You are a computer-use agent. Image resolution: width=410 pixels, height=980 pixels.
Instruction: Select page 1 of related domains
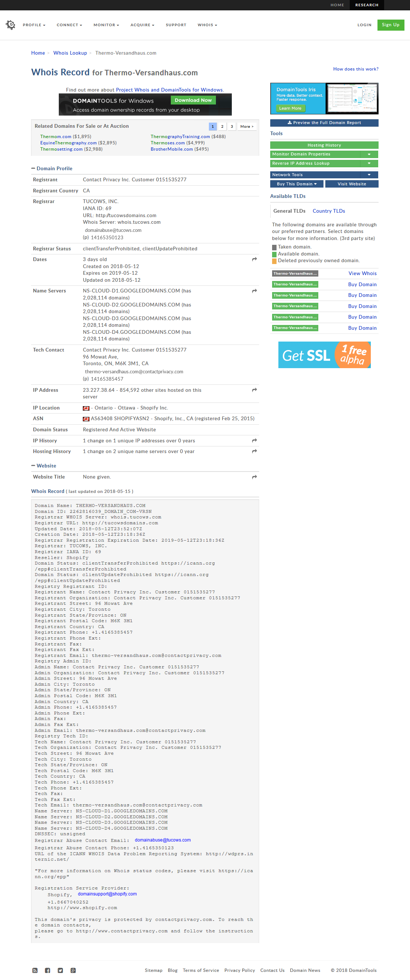(213, 127)
